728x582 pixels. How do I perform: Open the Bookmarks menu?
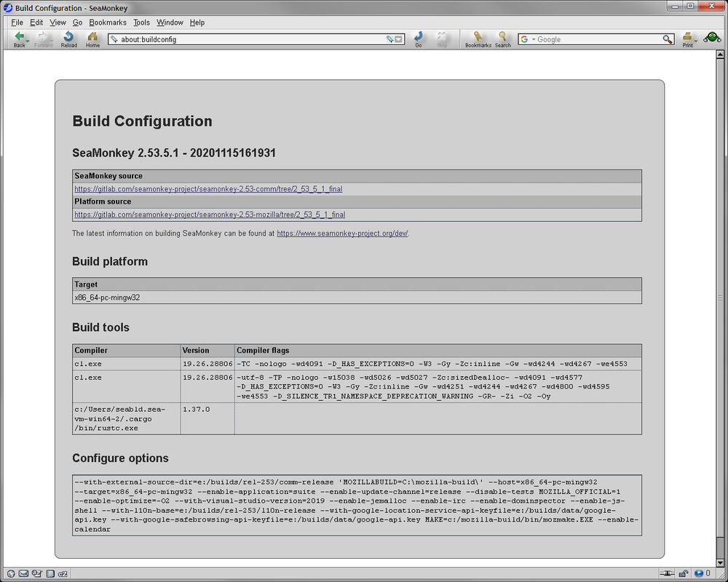(108, 23)
